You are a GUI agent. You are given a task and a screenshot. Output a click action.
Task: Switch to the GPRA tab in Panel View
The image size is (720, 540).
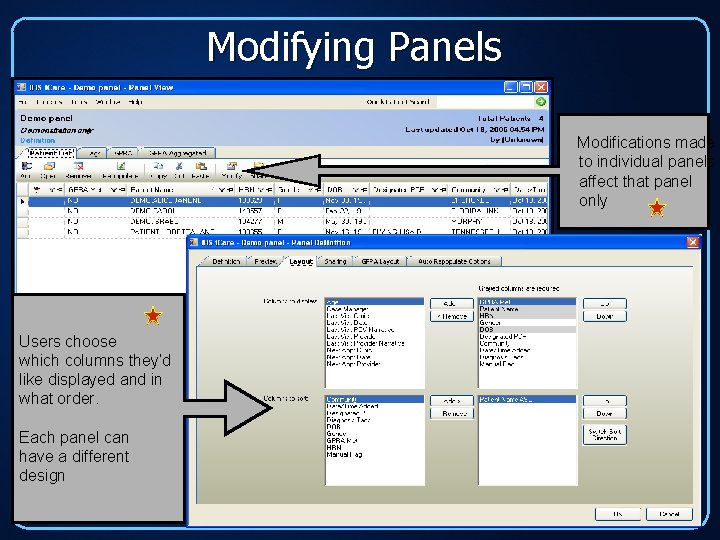point(123,153)
